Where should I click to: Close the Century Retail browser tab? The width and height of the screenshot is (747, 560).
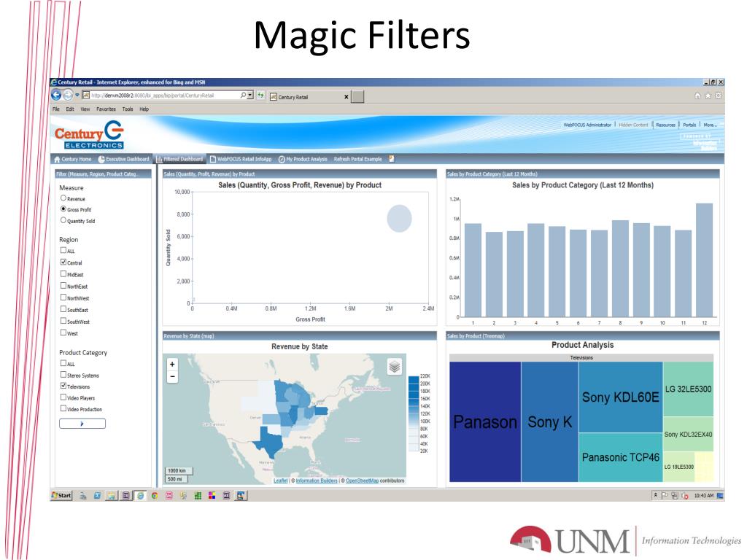347,97
